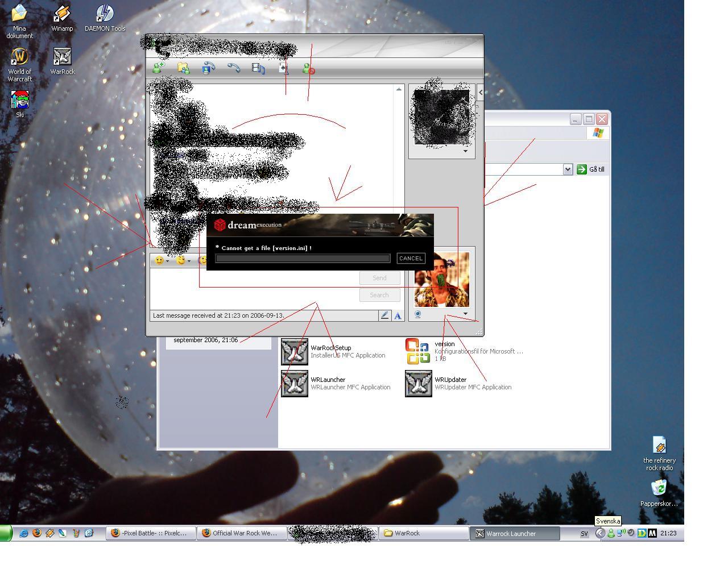Switch to handwriting pen input mode
This screenshot has height=582, width=728.
384,315
